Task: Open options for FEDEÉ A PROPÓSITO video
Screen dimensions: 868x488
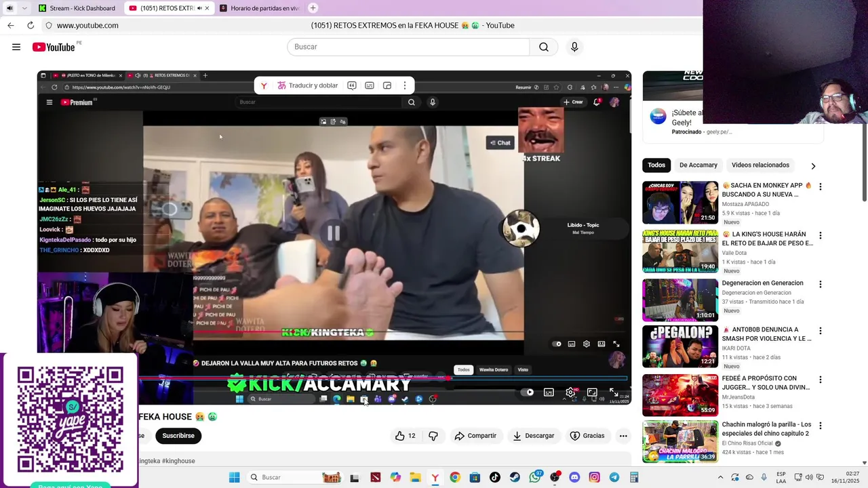Action: [820, 380]
